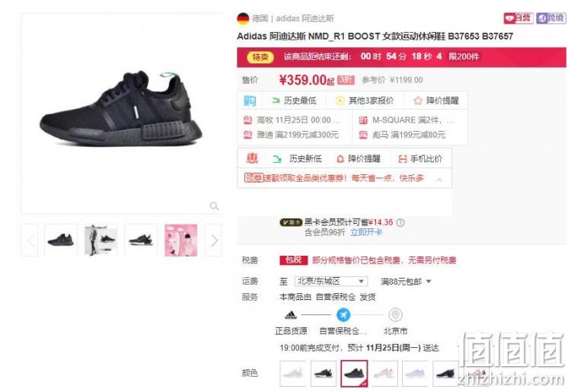Viewport: 571px width, 392px height.
Task: Select the pink shoe color swatch
Action: [384, 373]
